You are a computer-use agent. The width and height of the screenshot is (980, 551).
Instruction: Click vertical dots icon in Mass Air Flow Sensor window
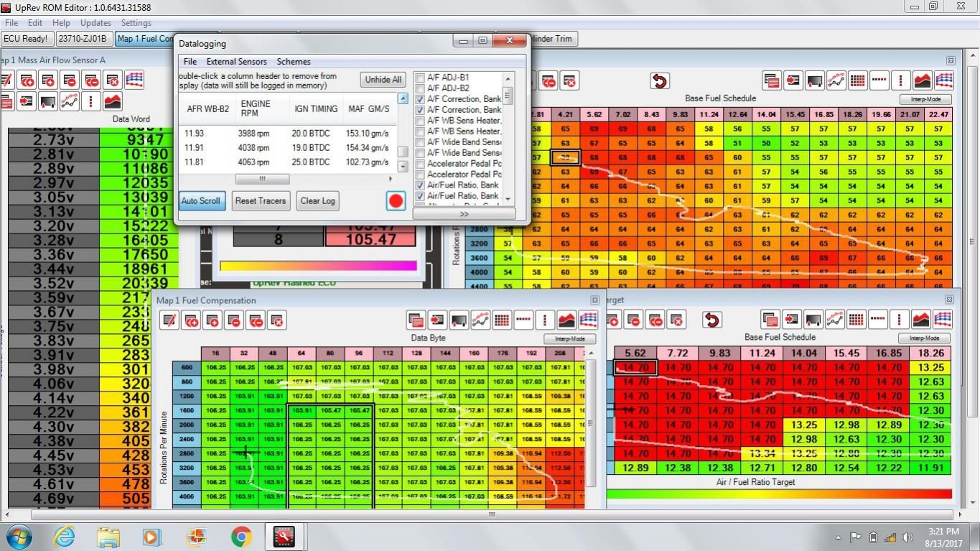click(x=91, y=101)
